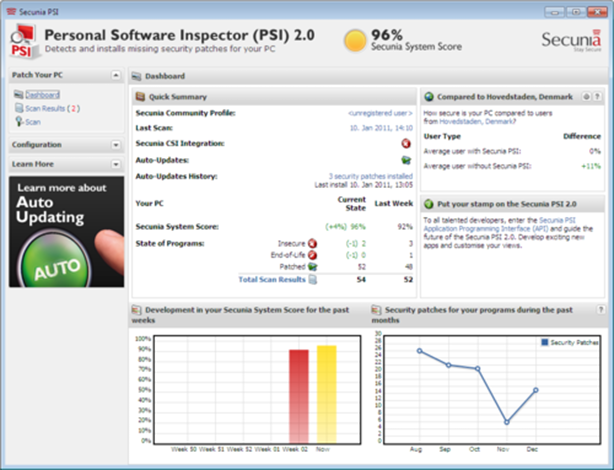The width and height of the screenshot is (614, 470).
Task: Click the Insecure programs red icon
Action: [x=312, y=243]
